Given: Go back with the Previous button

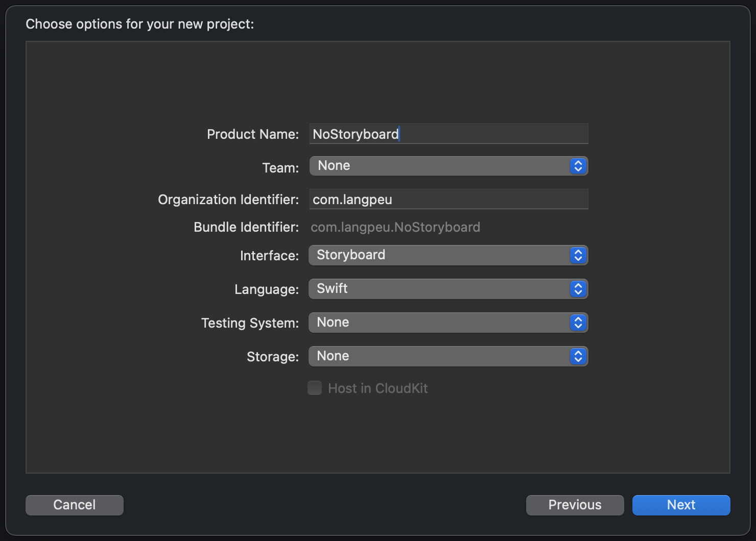Looking at the screenshot, I should 575,505.
